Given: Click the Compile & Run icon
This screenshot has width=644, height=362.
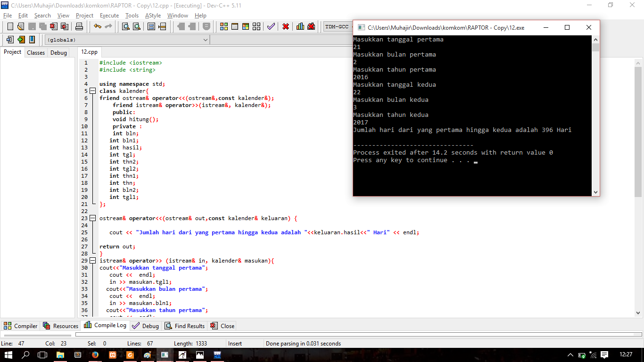Looking at the screenshot, I should tap(246, 26).
